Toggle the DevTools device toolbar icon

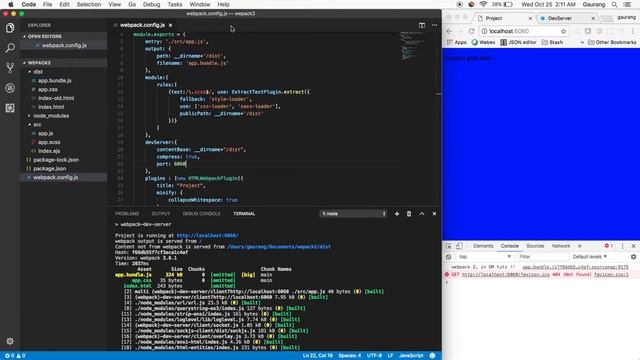click(x=459, y=246)
